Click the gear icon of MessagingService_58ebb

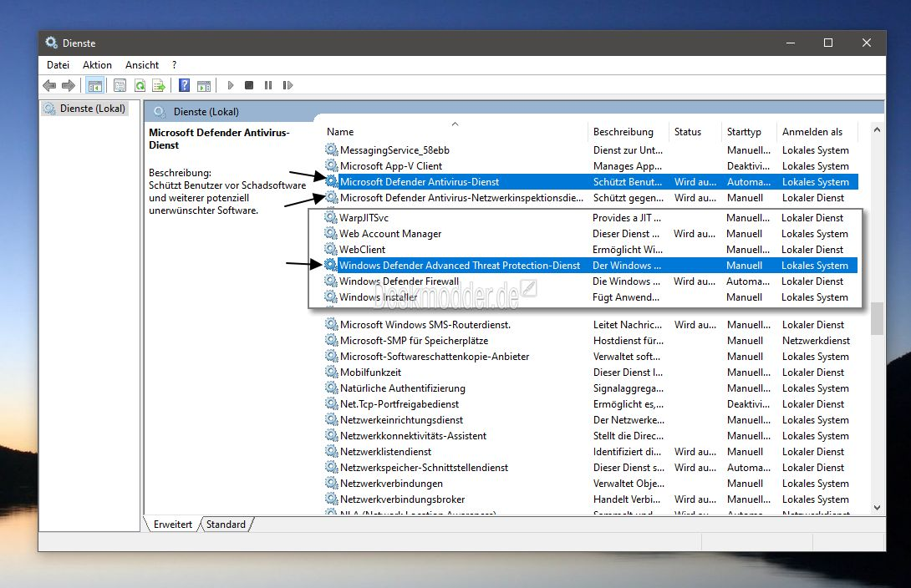[331, 150]
